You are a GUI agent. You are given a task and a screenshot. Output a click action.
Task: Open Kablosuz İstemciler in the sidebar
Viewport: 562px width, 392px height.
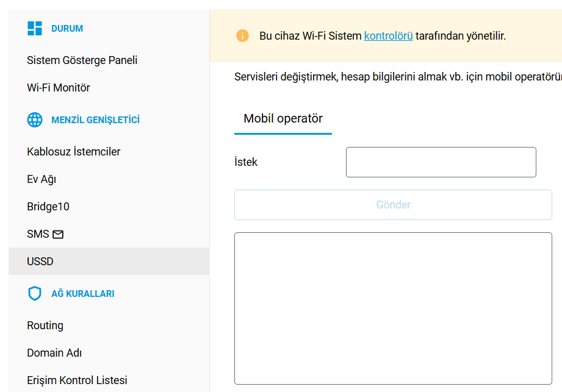73,152
